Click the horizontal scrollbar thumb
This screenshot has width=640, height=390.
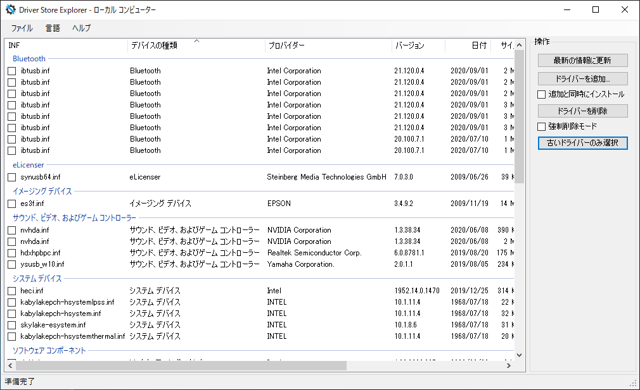(181, 366)
